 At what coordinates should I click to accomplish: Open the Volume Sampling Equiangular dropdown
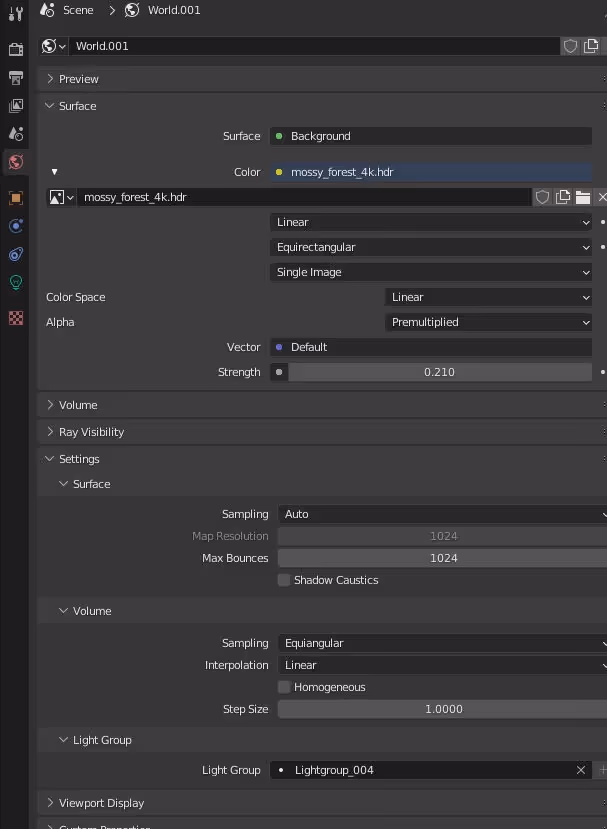(443, 643)
